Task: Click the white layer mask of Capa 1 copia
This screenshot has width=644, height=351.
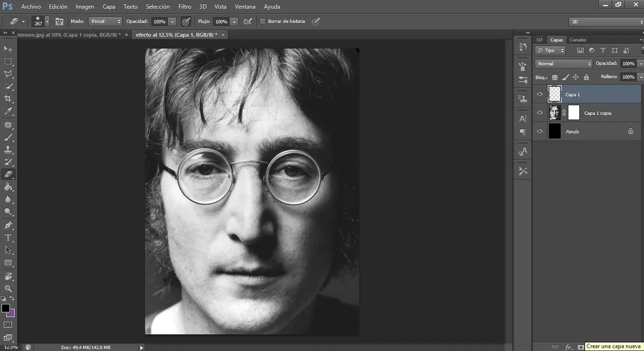Action: 574,112
